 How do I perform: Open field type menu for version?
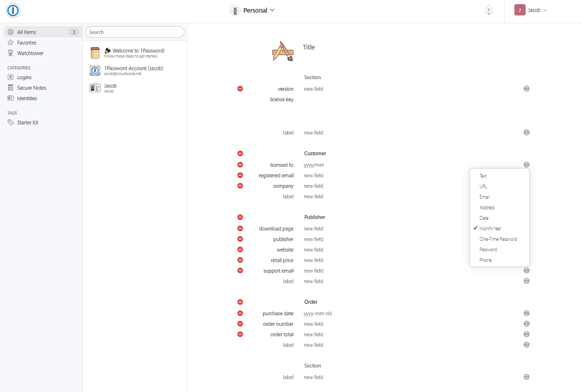tap(526, 88)
